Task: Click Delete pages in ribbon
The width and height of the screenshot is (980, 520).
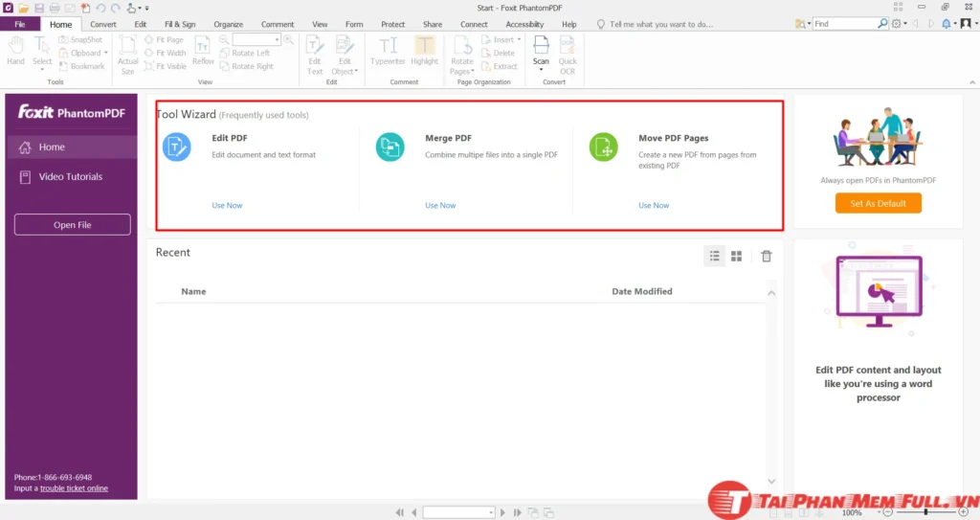Action: (498, 54)
